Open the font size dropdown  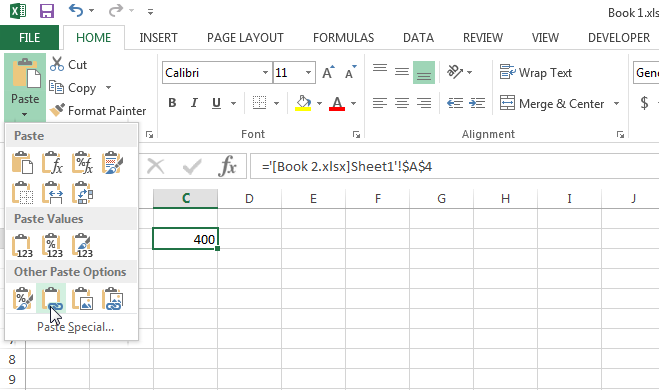tap(308, 73)
